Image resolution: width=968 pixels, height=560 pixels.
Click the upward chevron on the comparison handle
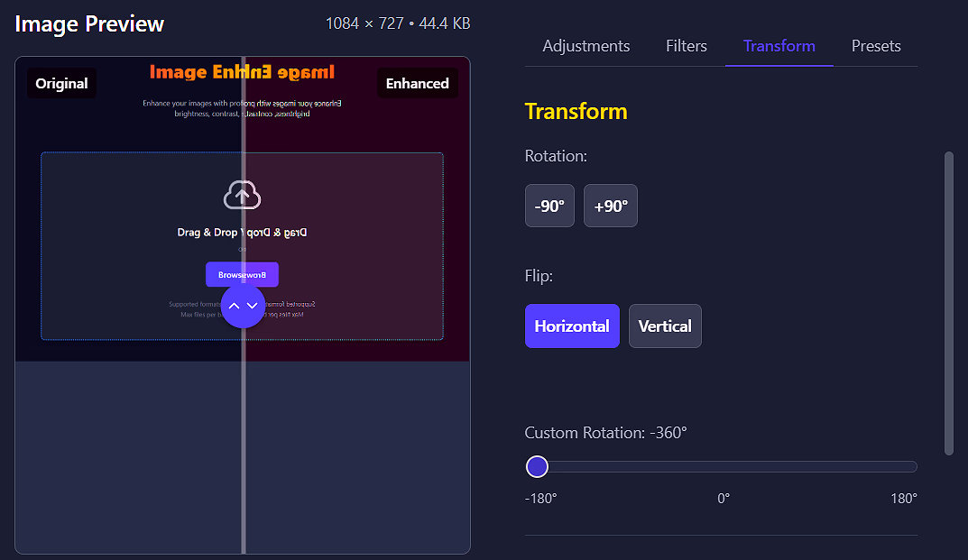pyautogui.click(x=233, y=306)
